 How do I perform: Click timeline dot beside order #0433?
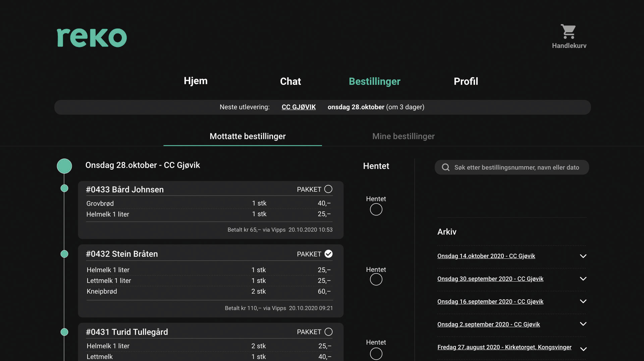click(64, 188)
